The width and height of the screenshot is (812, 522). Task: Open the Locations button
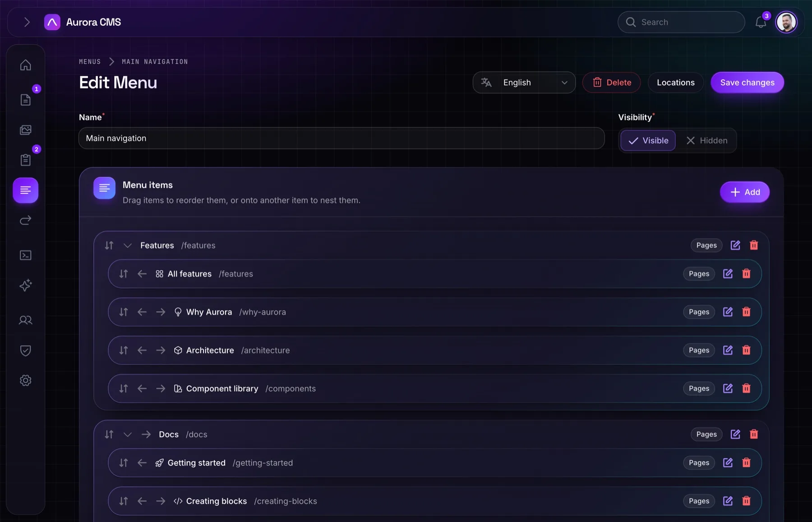tap(675, 83)
